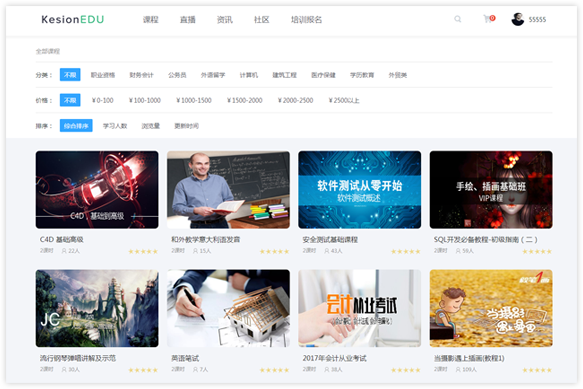Sort courses by 更新时间
This screenshot has width=583, height=389.
pos(186,126)
